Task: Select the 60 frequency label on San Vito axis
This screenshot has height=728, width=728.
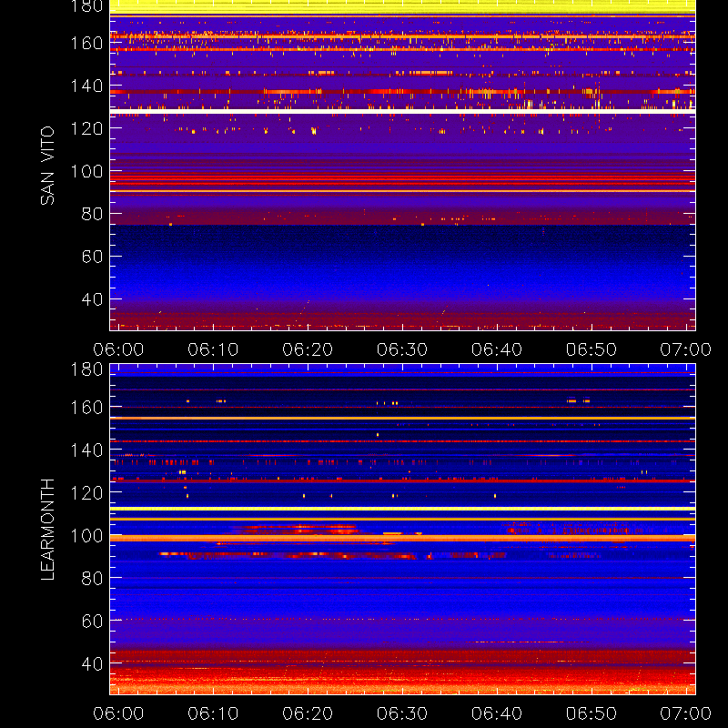Action: click(92, 257)
